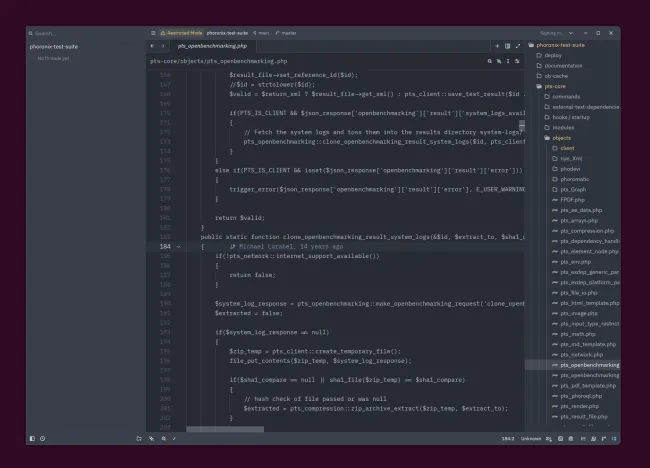The height and width of the screenshot is (468, 650).
Task: Open thread history clock icon
Action: (42, 439)
